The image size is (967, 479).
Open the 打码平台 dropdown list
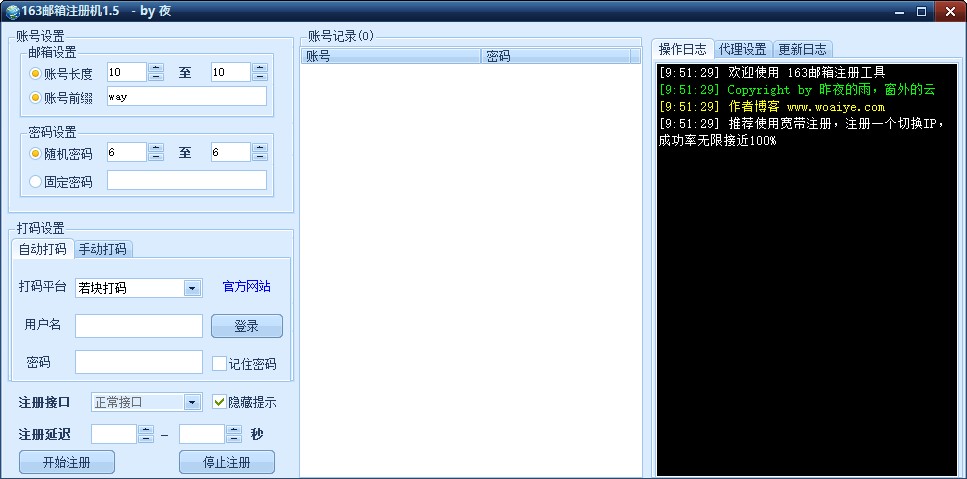tap(192, 288)
